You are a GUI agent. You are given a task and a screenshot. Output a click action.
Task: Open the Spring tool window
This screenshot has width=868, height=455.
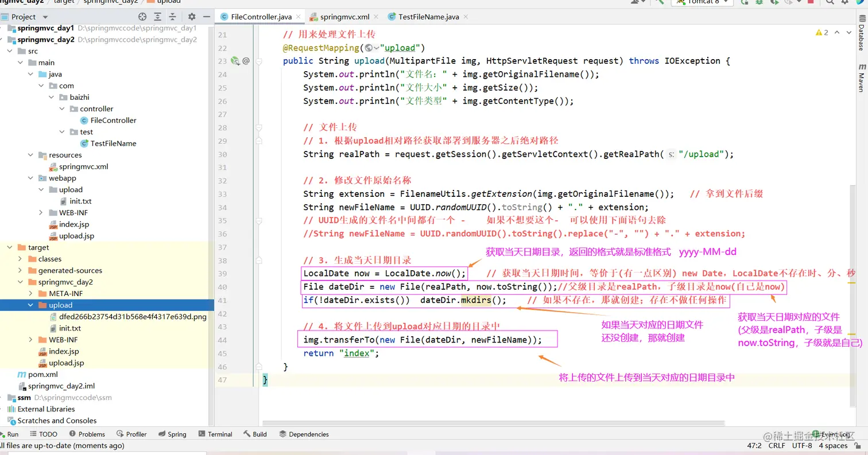coord(172,434)
